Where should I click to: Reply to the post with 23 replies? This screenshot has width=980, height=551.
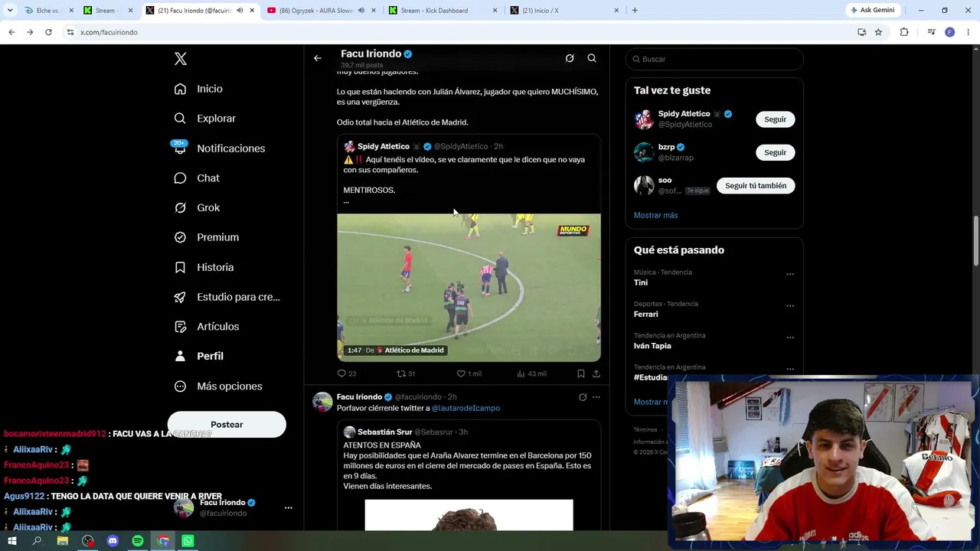(x=347, y=373)
